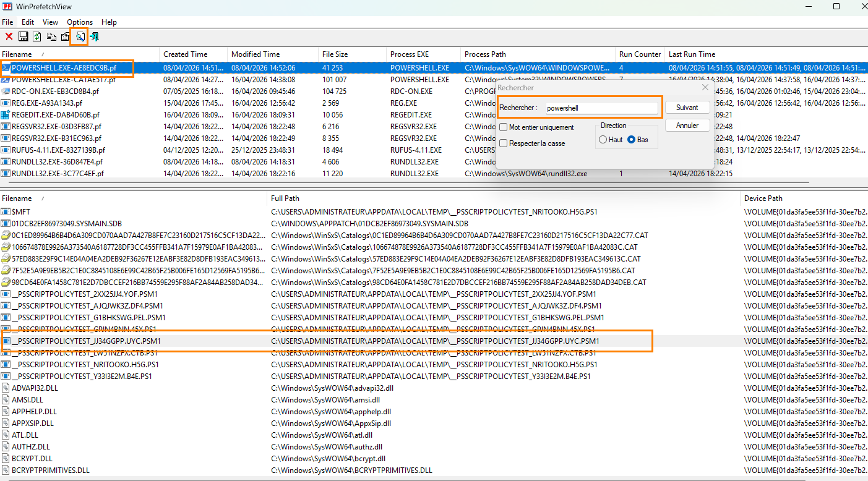Sort lower list by Full Path column
This screenshot has width=868, height=481.
(x=504, y=198)
